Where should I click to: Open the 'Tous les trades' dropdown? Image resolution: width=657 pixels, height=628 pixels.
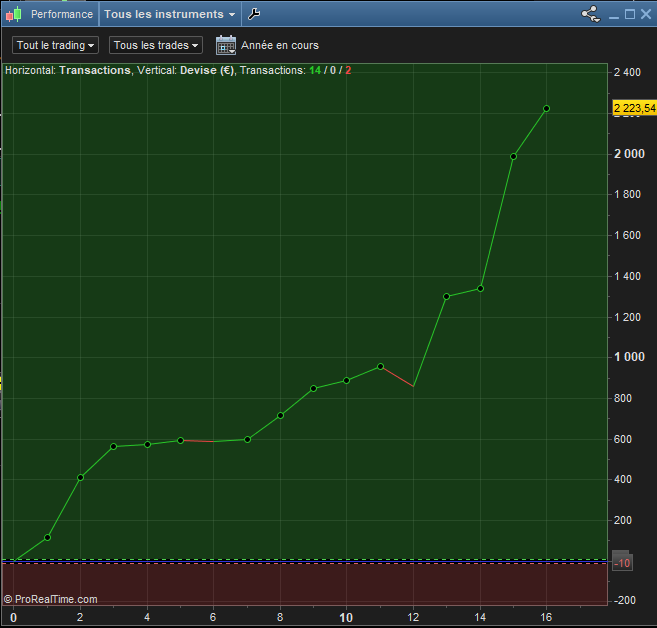click(155, 45)
